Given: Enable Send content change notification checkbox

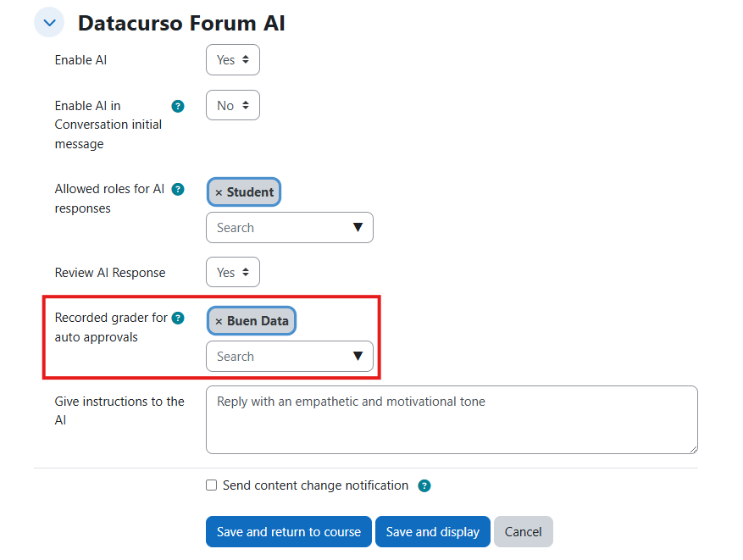Looking at the screenshot, I should (212, 485).
